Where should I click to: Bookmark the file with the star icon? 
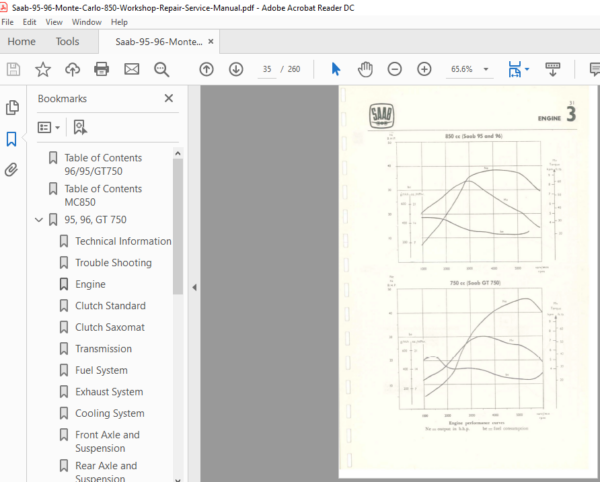(43, 69)
